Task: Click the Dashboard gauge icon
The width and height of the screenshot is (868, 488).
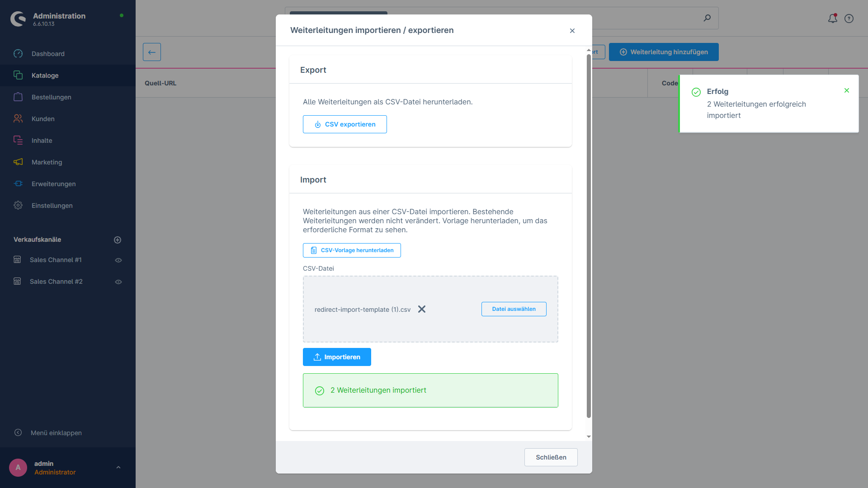Action: [x=18, y=54]
